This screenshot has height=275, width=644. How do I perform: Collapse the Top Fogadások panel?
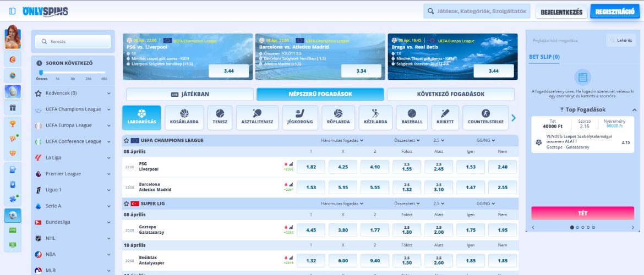pyautogui.click(x=634, y=110)
